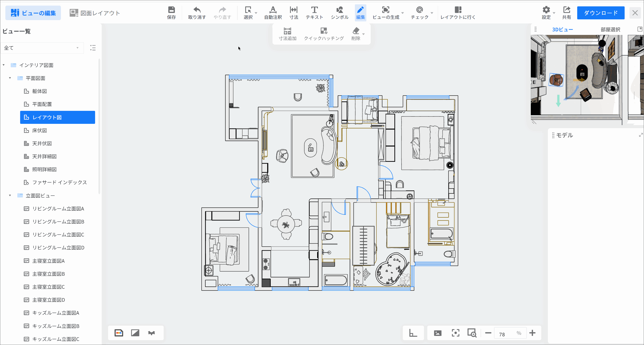644x345 pixels.
Task: Toggle the black-white contrast display icon
Action: click(135, 333)
